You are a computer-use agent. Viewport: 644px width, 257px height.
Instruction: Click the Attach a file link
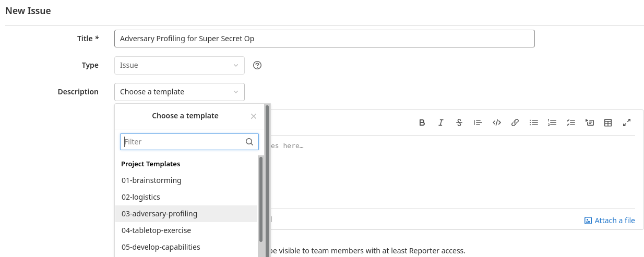click(x=610, y=221)
